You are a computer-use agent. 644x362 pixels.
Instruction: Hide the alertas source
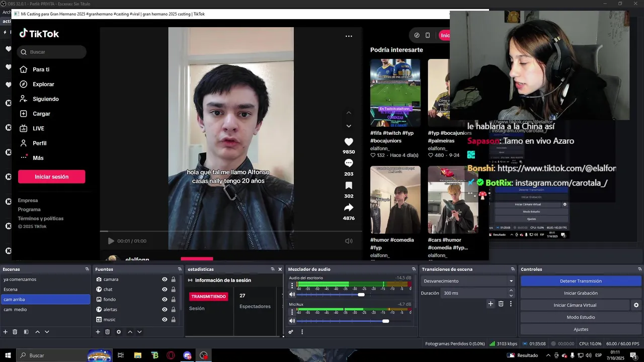(x=165, y=310)
